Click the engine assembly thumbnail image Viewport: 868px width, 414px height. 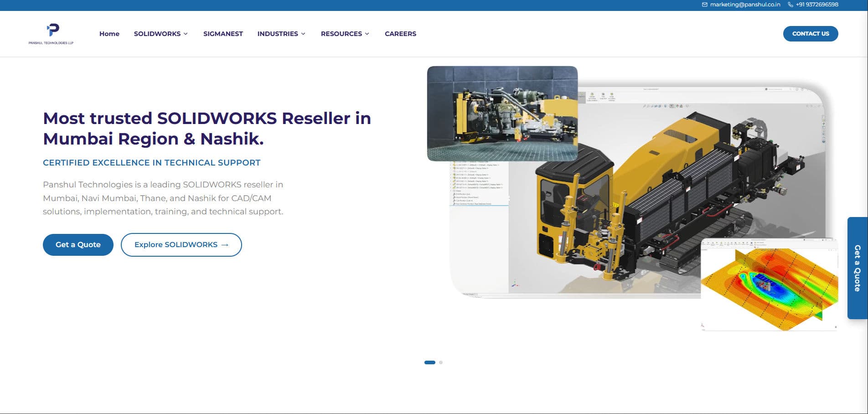[x=502, y=114]
